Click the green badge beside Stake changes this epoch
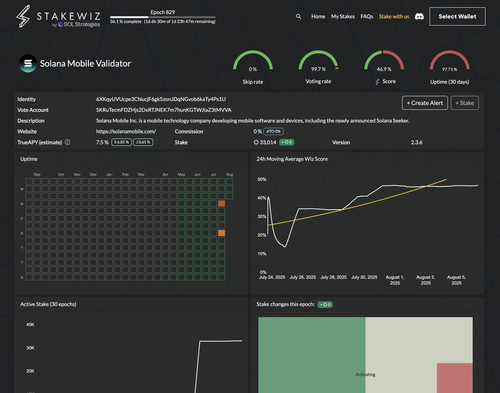 coord(325,304)
